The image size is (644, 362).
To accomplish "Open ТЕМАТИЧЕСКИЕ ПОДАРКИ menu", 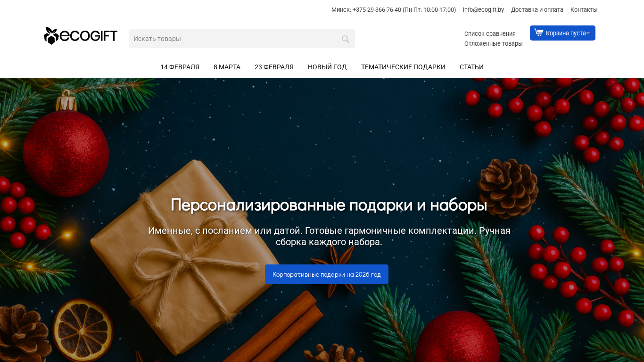I will [403, 67].
